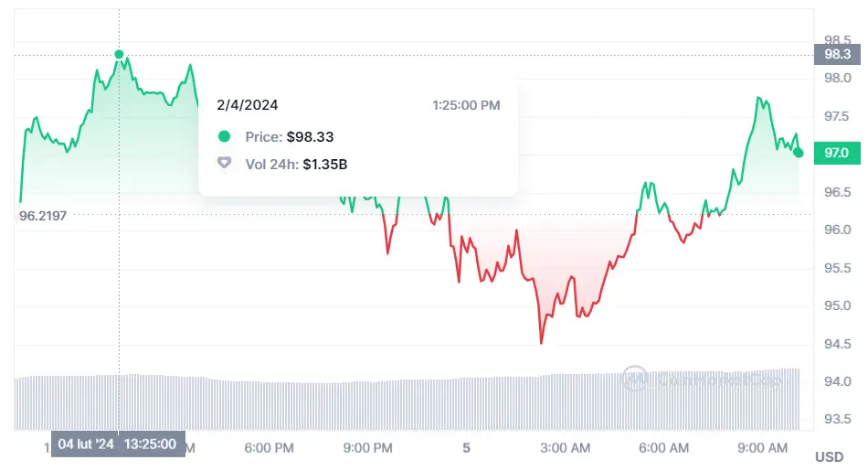Click the 04 lut '24 13:25:00 date label
The height and width of the screenshot is (471, 868).
tap(118, 444)
